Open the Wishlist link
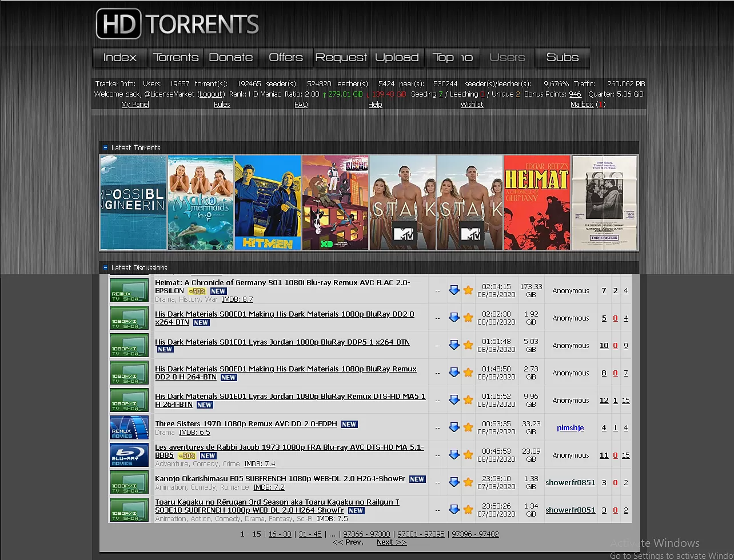 (x=472, y=105)
